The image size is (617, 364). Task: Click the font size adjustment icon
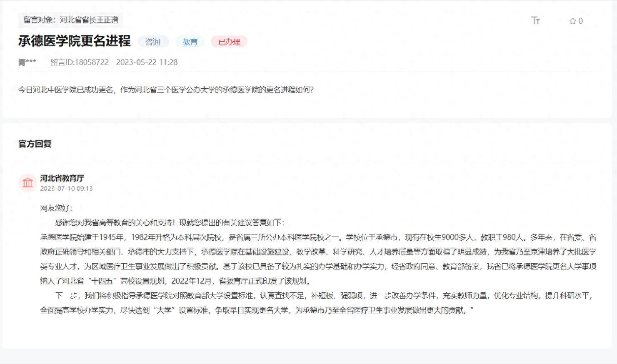[x=535, y=20]
